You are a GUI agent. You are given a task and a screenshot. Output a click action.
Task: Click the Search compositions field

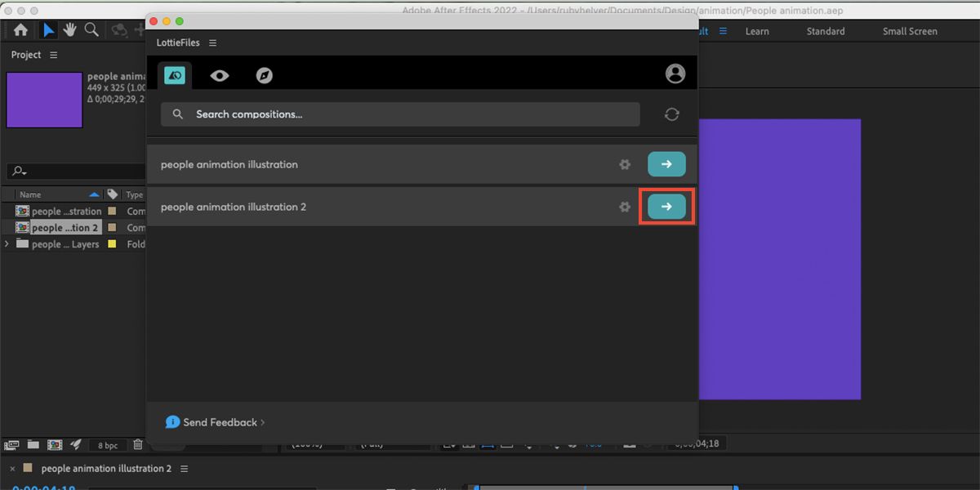click(400, 114)
